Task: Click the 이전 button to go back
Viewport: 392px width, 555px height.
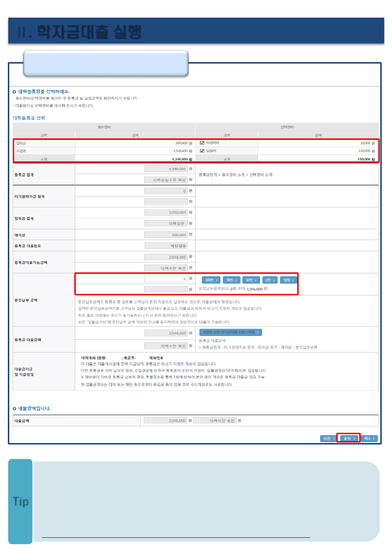Action: click(x=328, y=438)
